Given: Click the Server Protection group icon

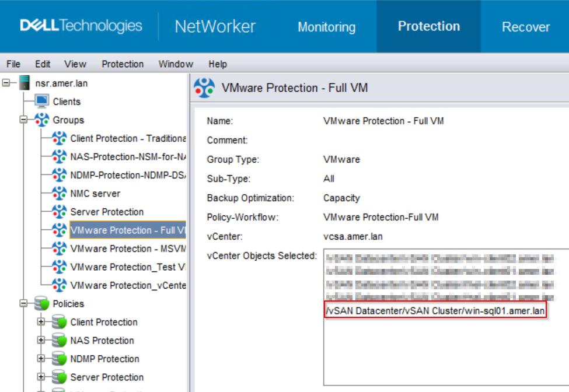Looking at the screenshot, I should click(60, 212).
